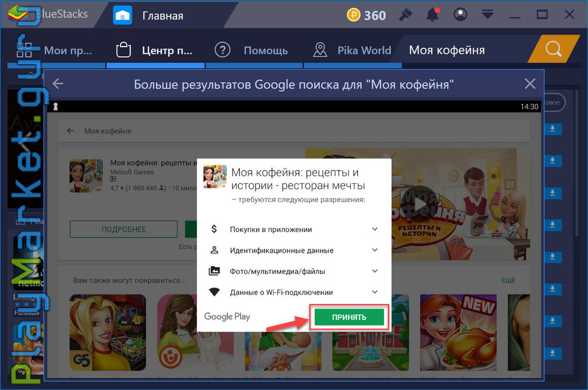Click the app icon in the permissions dialog
Viewport: 588px width, 390px height.
tap(215, 177)
